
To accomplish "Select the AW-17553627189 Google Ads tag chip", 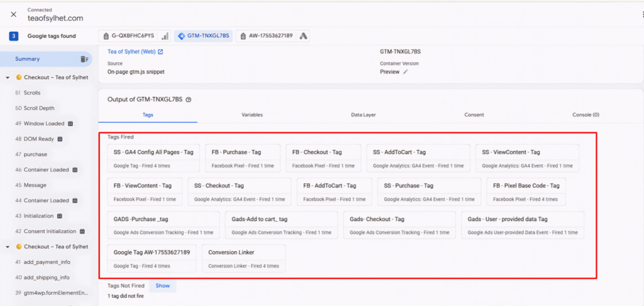I will [272, 36].
